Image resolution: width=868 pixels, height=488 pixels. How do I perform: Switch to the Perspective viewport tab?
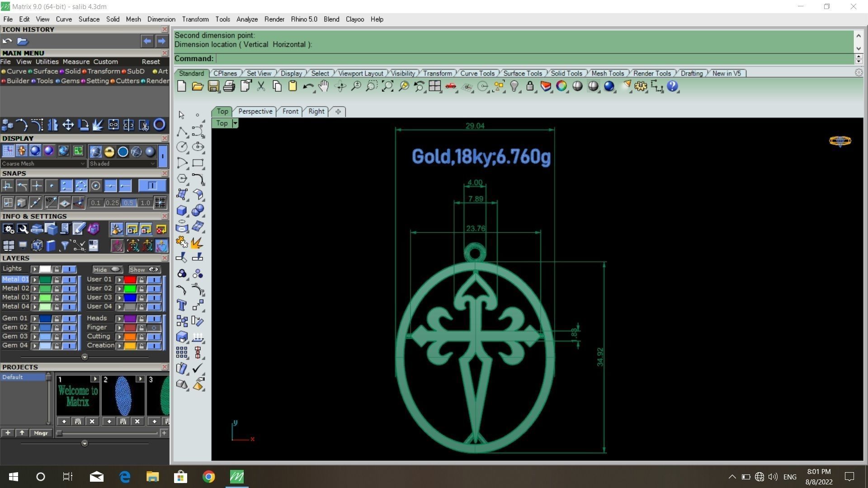tap(255, 112)
